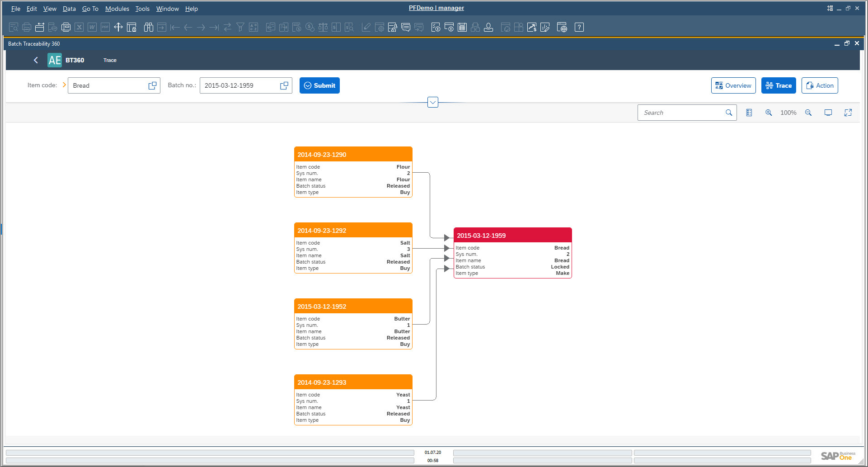Viewport: 868px width, 467px height.
Task: Select the Salt batch 2014-09-23-1292 node
Action: click(x=353, y=248)
